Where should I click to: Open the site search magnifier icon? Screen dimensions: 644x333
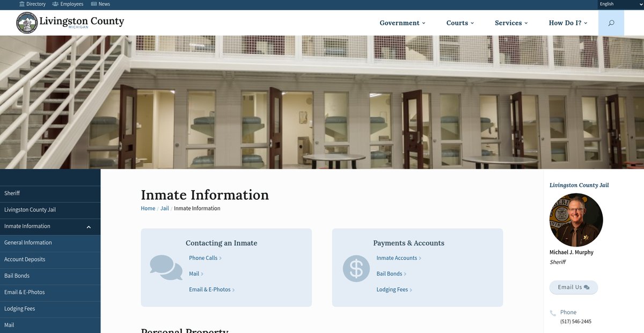pos(611,23)
